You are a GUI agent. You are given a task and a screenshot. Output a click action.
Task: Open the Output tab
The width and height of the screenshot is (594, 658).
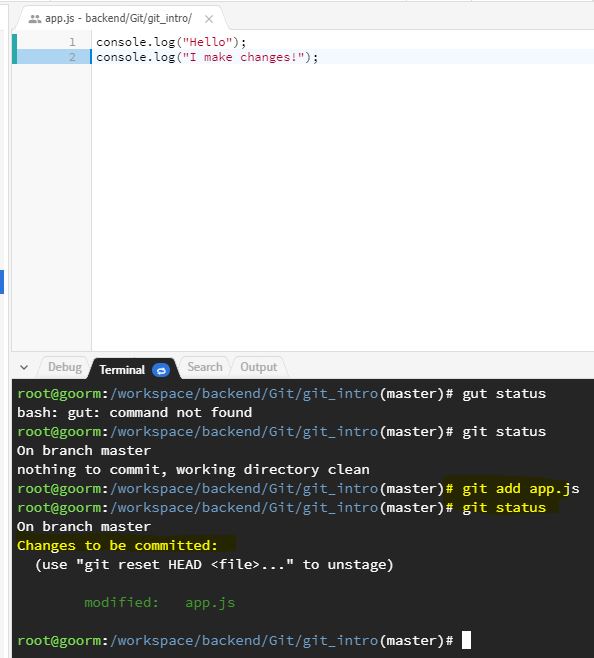pos(259,367)
